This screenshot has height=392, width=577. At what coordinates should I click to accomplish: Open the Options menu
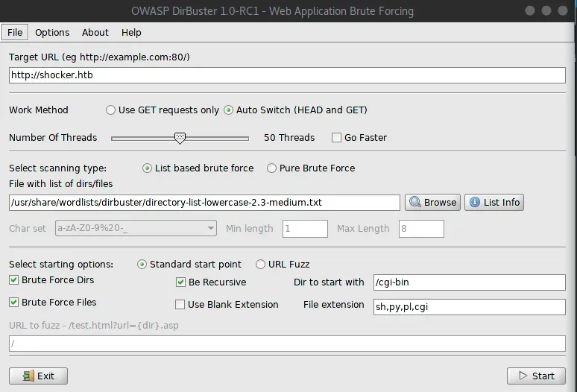52,32
